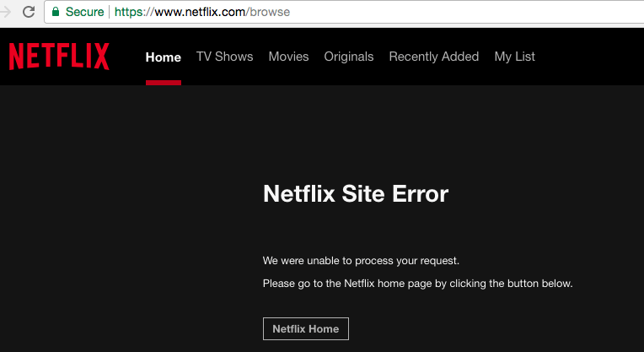Viewport: 644px width, 352px height.
Task: Click the browser address bar URL
Action: [202, 12]
